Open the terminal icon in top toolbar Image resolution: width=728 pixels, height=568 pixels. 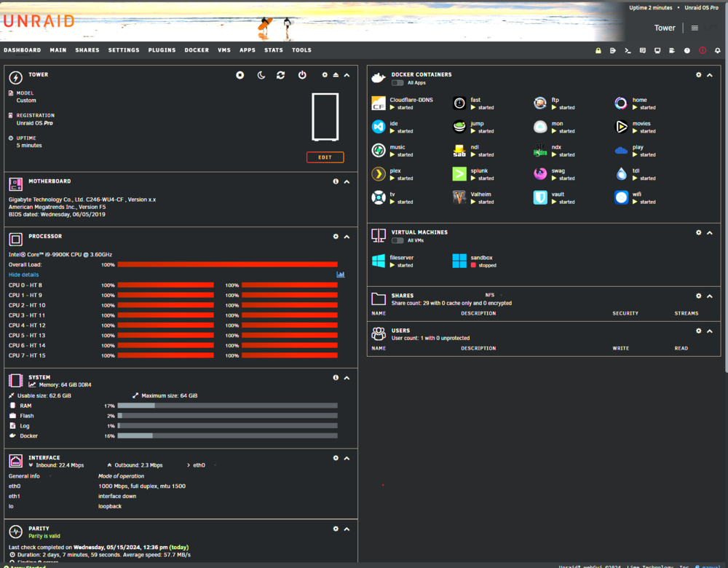pyautogui.click(x=628, y=51)
